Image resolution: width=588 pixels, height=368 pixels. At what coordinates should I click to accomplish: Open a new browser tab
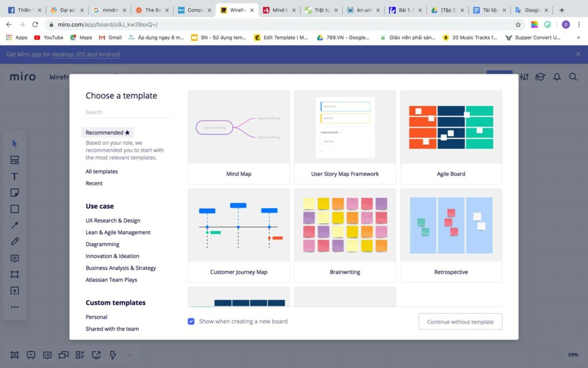pyautogui.click(x=562, y=10)
